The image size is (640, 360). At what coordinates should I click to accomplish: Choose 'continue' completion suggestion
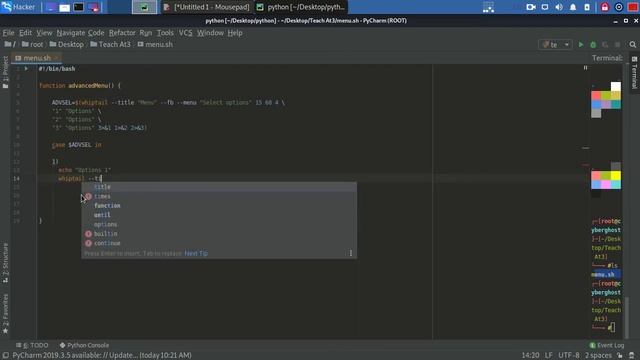[219, 243]
